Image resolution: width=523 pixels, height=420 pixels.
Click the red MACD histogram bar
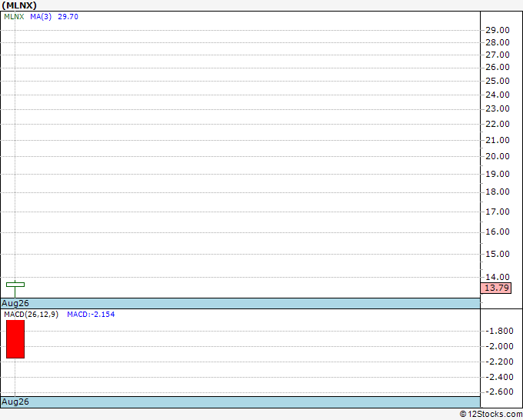coord(15,339)
